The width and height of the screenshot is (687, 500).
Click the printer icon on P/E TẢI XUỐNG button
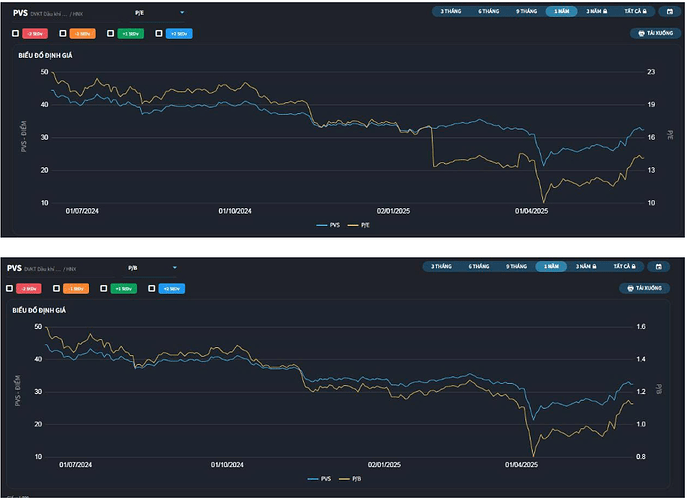point(641,33)
